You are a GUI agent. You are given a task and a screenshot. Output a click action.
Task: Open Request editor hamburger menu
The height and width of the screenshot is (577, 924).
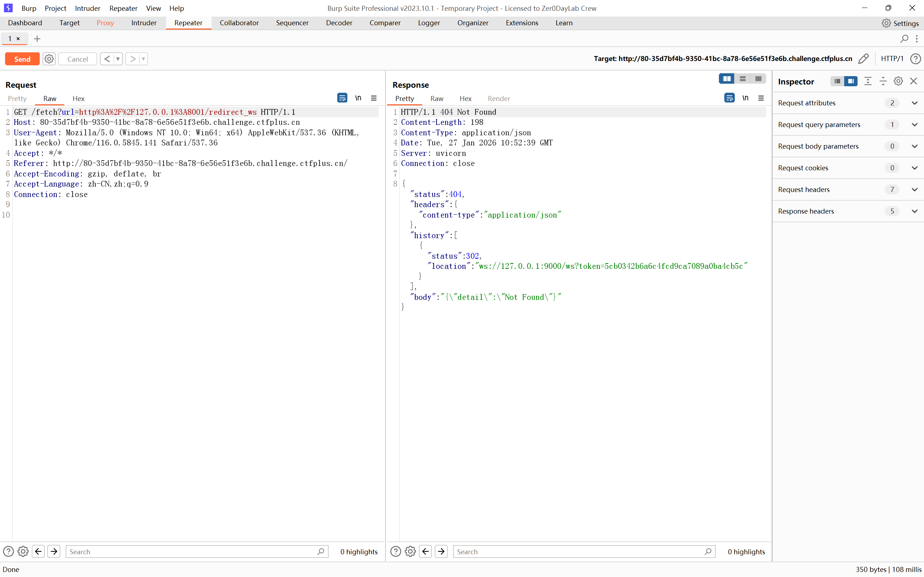374,98
